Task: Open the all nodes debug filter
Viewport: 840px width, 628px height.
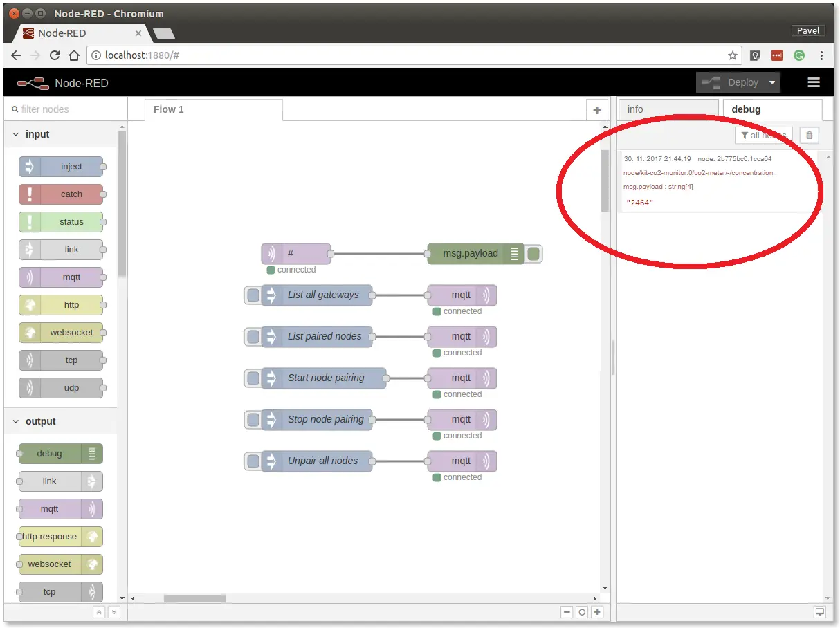Action: pos(763,136)
